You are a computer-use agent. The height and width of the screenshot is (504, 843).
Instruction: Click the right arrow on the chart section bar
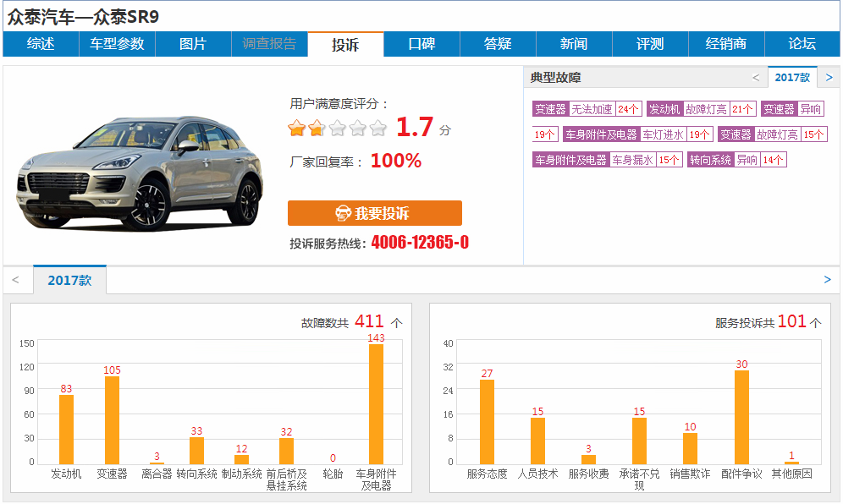(827, 280)
